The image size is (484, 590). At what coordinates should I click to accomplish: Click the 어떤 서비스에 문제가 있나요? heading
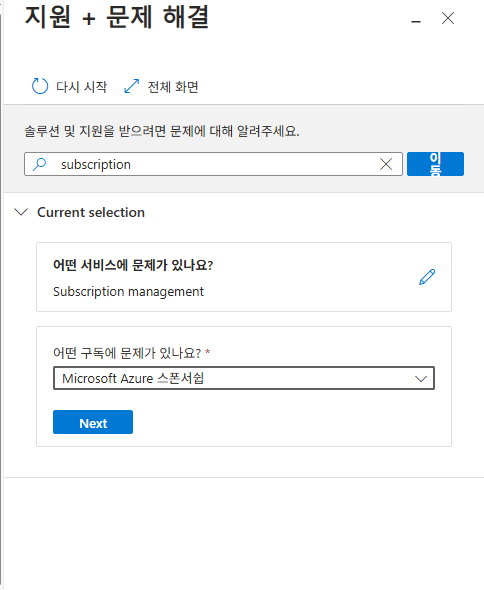[x=133, y=265]
